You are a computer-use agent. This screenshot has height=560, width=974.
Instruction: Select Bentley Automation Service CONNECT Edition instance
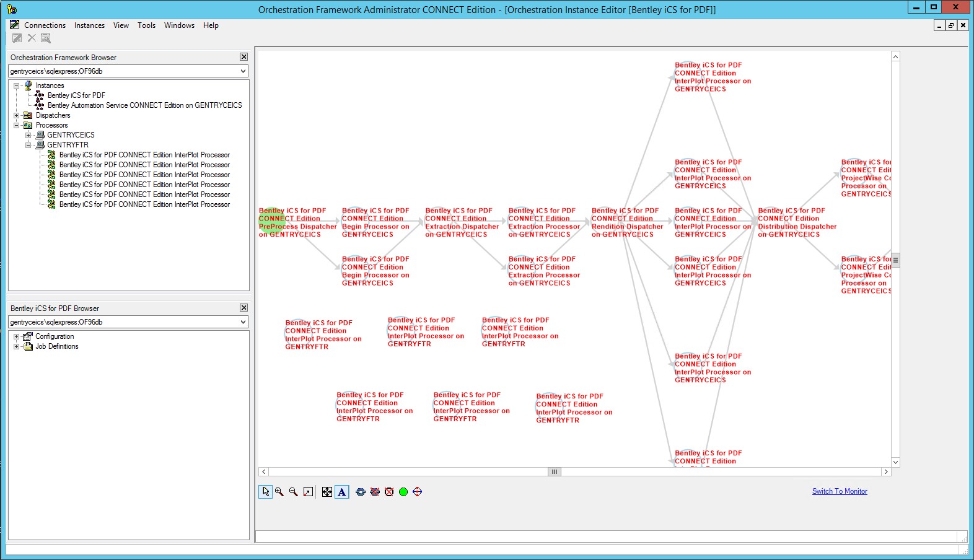coord(145,105)
